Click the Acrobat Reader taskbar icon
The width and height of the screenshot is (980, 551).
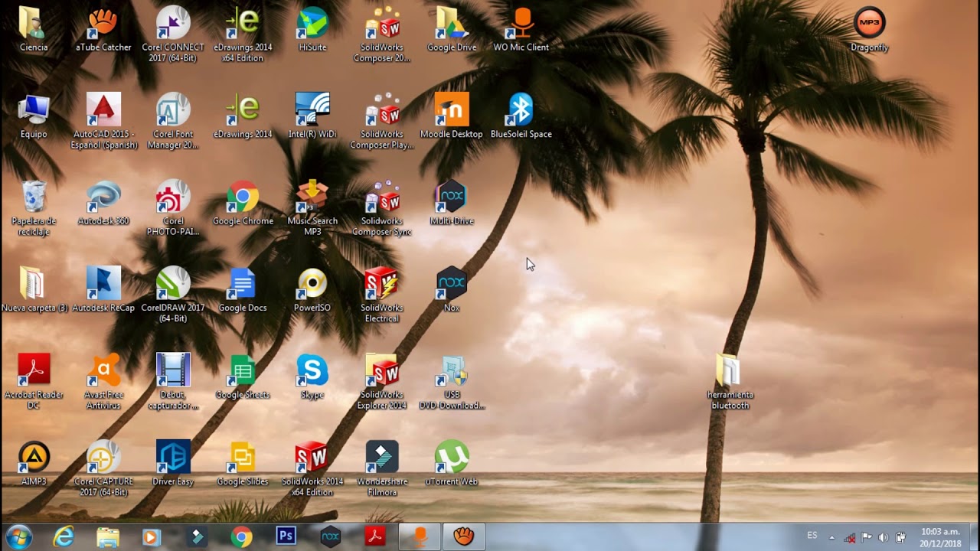(x=374, y=537)
